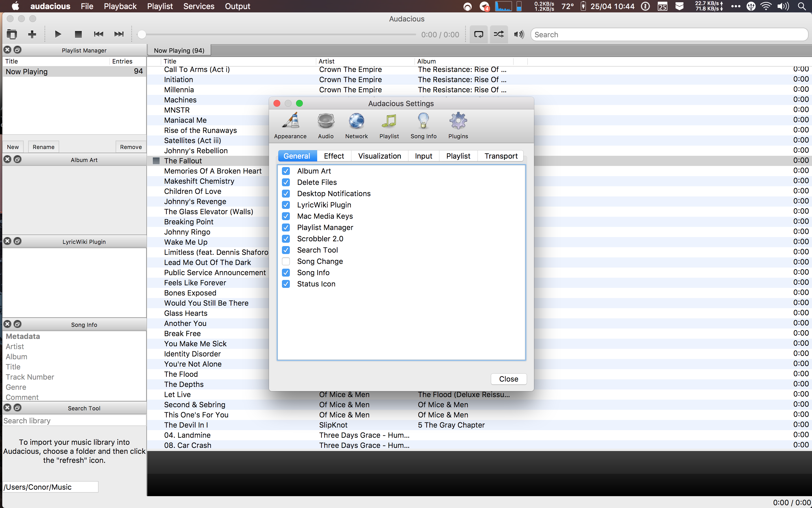Close the Playlist Manager panel
812x508 pixels.
click(x=7, y=50)
